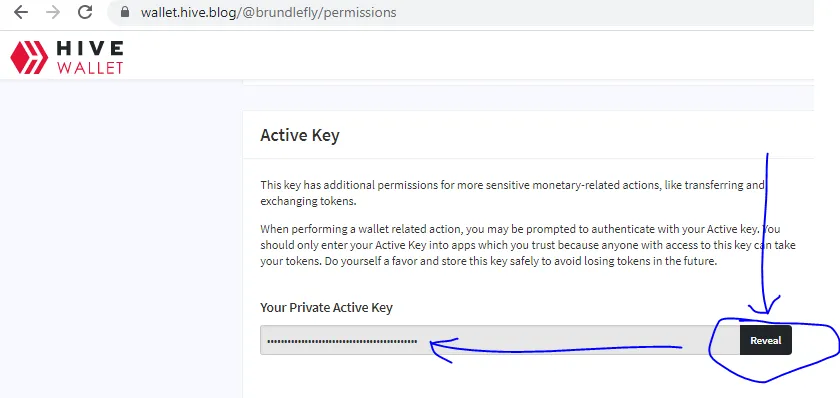Reload the page with the refresh icon
840x398 pixels.
click(x=85, y=12)
